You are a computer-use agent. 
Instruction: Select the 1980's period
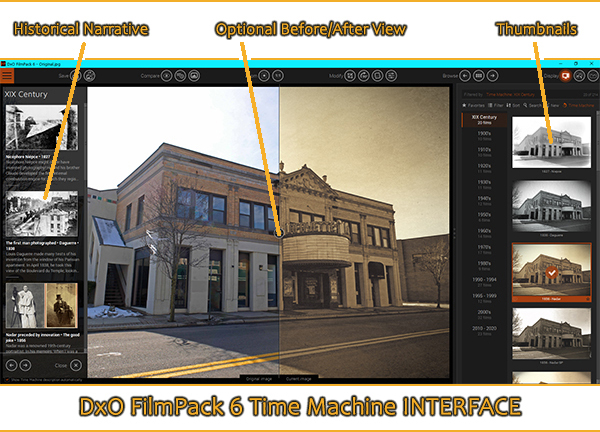coord(484,266)
